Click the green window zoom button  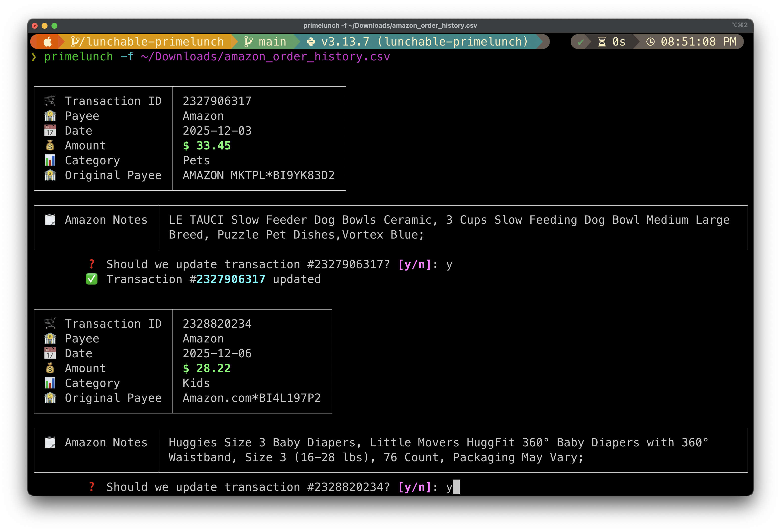54,25
